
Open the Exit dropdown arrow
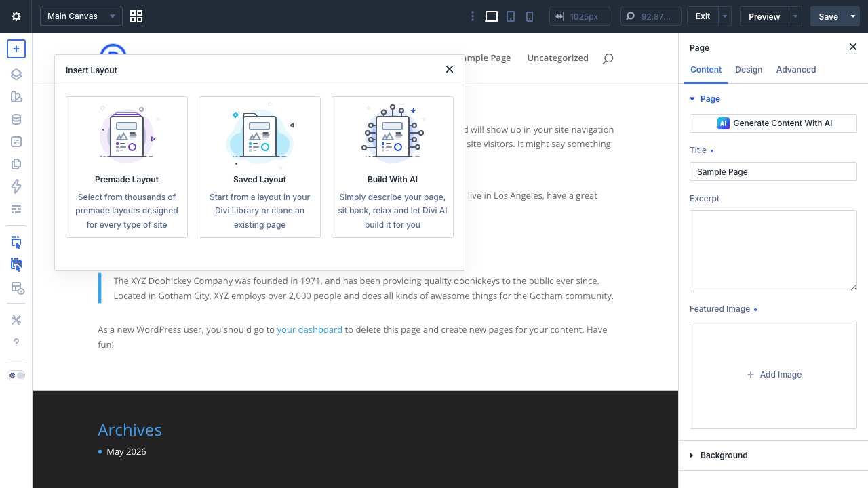coord(726,16)
